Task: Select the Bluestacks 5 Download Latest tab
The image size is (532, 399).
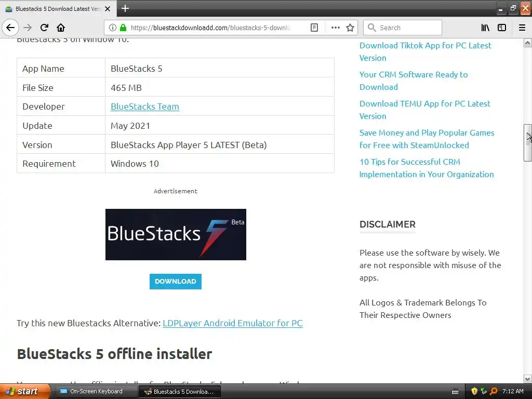Action: (x=58, y=9)
